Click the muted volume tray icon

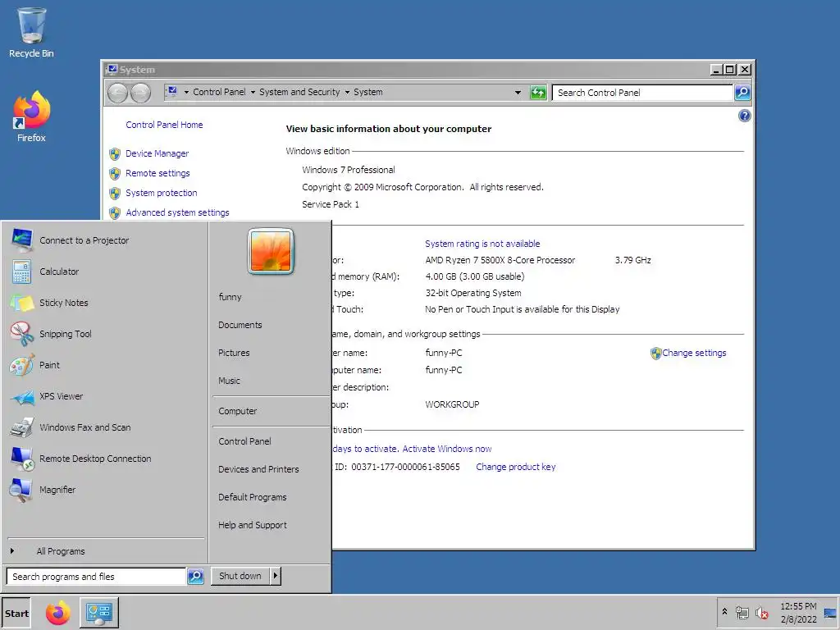[x=761, y=613]
